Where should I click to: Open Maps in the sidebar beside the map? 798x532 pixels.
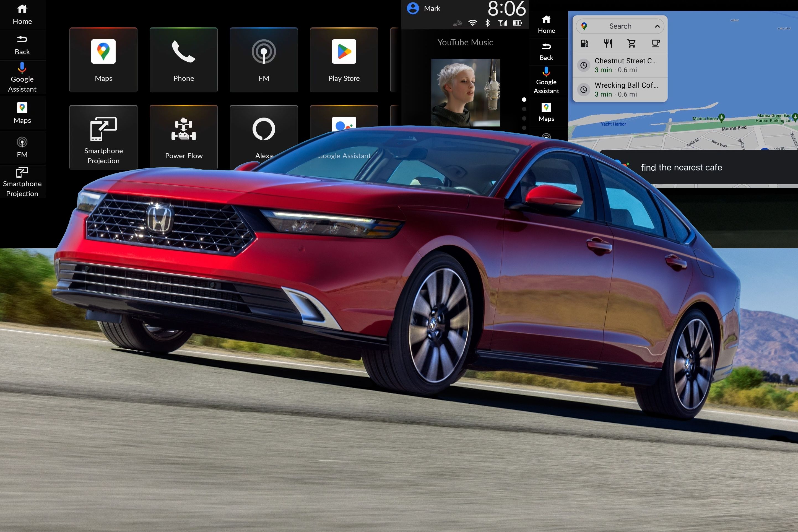[x=546, y=112]
